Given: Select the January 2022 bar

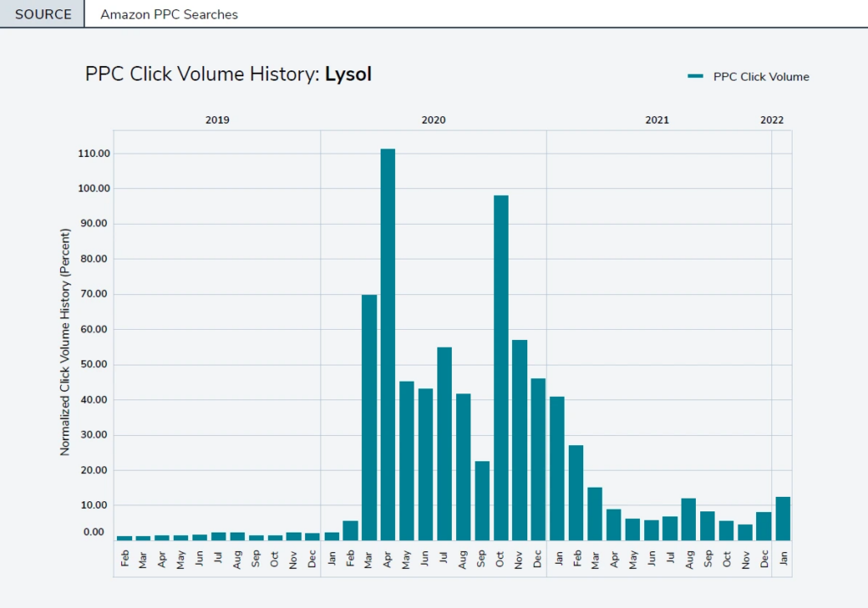Looking at the screenshot, I should (782, 518).
